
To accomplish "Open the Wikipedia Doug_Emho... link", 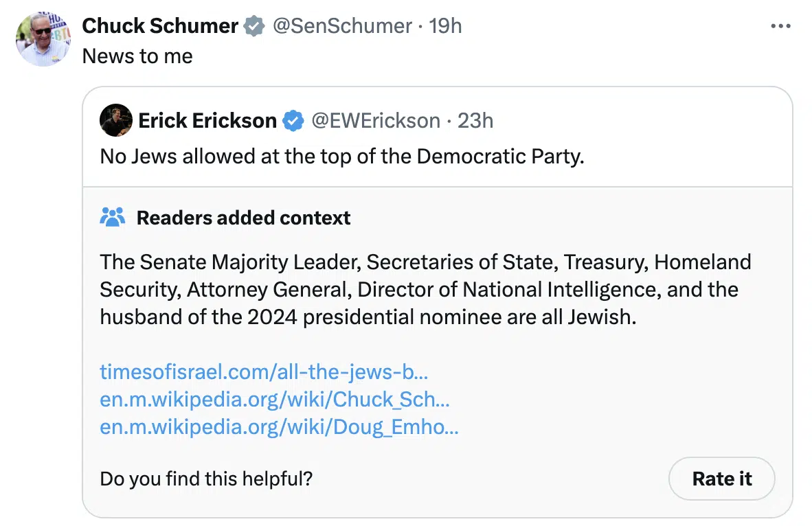I will [279, 426].
